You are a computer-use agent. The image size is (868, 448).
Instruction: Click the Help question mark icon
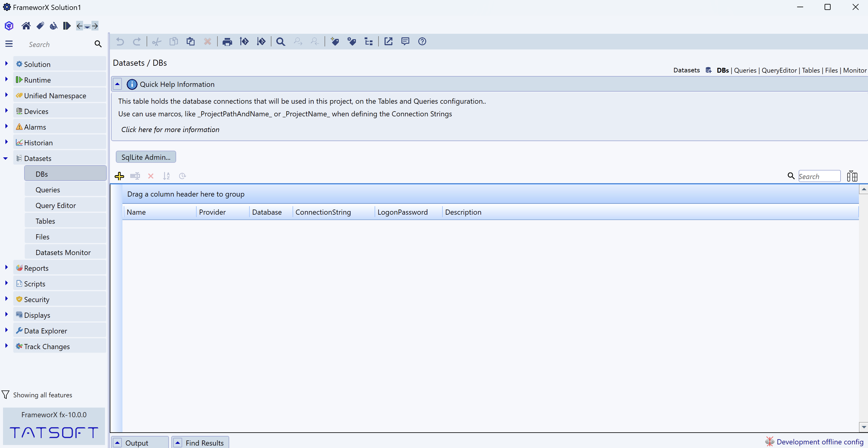(422, 41)
